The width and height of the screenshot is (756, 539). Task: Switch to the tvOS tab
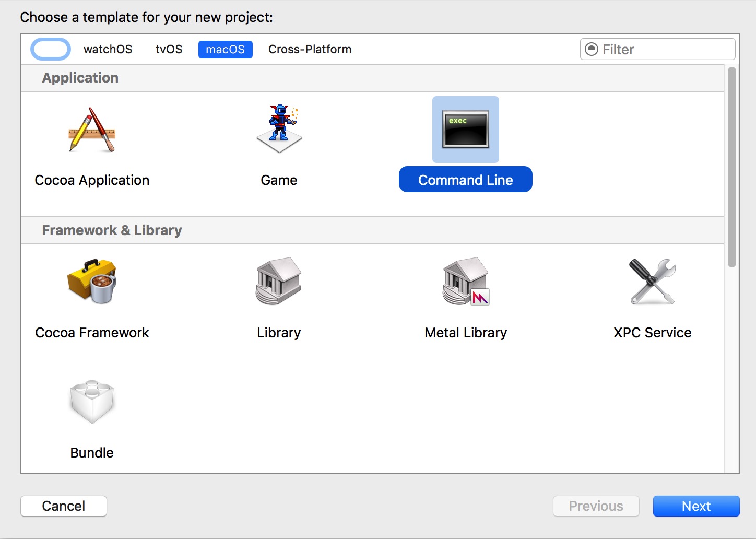[x=169, y=49]
